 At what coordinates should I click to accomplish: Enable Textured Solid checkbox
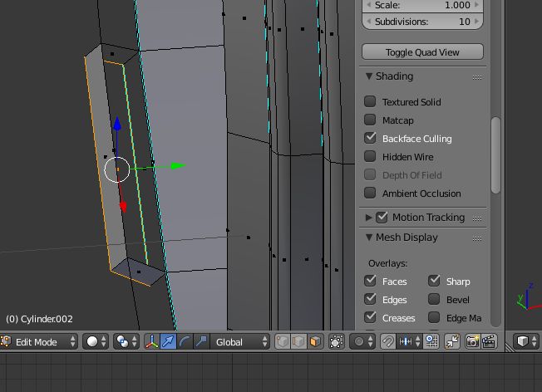pyautogui.click(x=370, y=101)
